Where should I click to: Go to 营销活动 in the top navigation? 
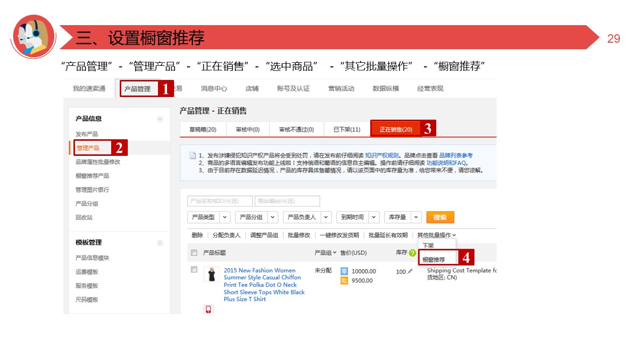pos(341,88)
